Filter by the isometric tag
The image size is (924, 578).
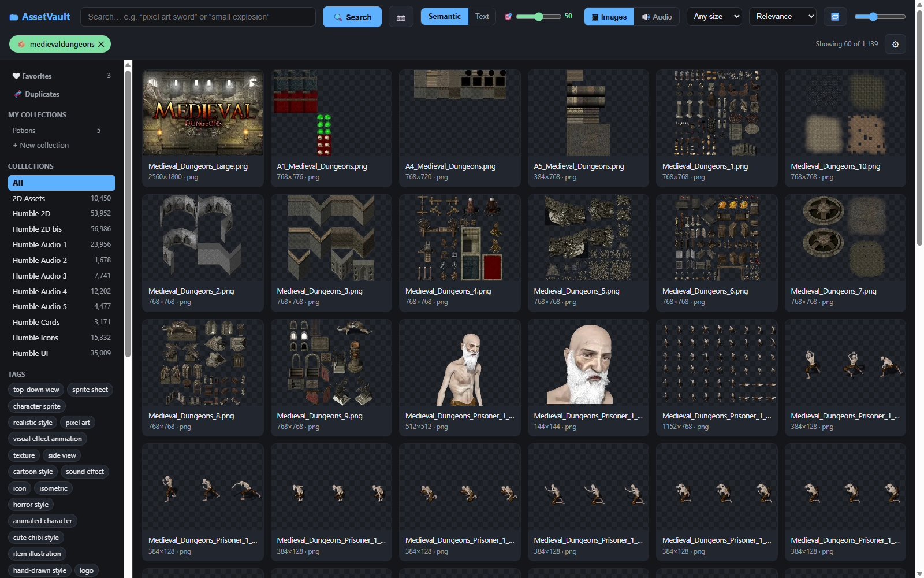[x=53, y=488]
